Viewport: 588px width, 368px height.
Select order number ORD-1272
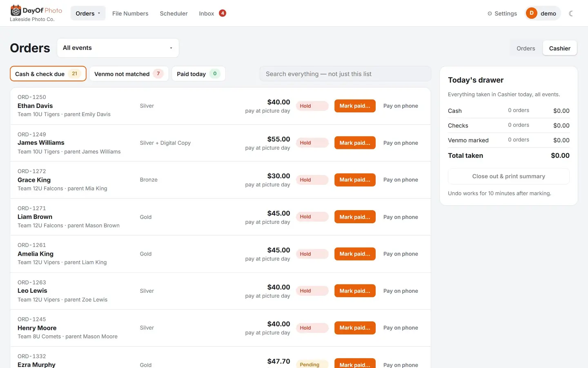pyautogui.click(x=32, y=171)
